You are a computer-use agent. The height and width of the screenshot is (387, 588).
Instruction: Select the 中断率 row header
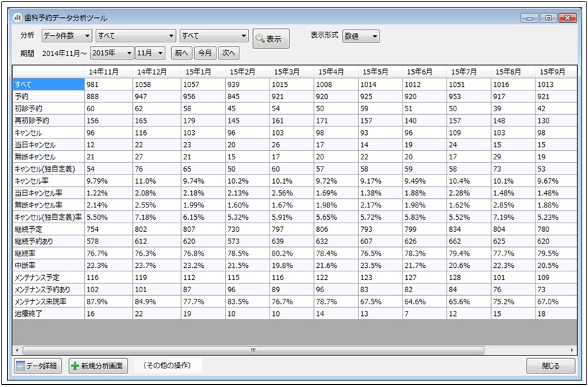[x=48, y=266]
